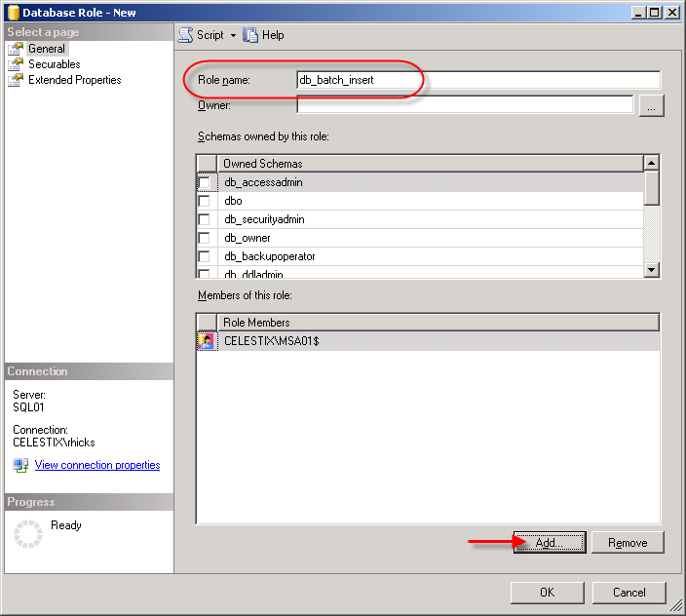Image resolution: width=686 pixels, height=616 pixels.
Task: Select the Securables page icon
Action: coord(16,64)
